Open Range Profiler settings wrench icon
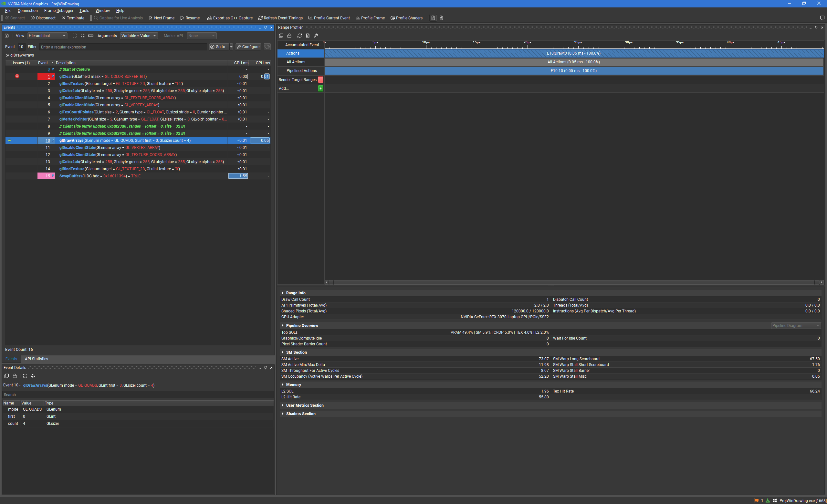Screen dimensions: 827x504 [316, 36]
